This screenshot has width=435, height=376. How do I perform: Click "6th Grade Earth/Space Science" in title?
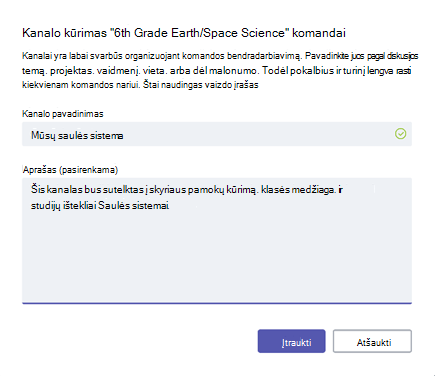pyautogui.click(x=197, y=33)
